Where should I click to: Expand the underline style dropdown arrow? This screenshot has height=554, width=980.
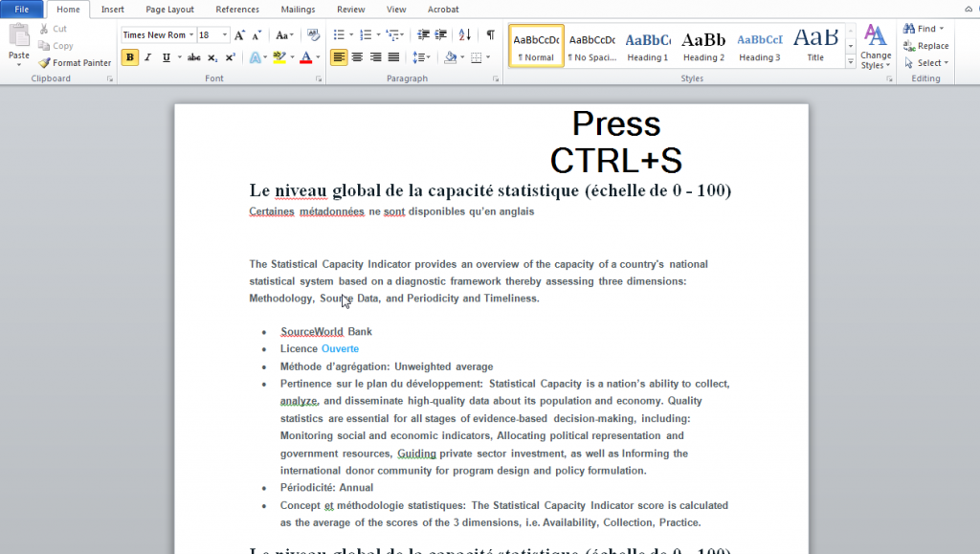pos(179,57)
